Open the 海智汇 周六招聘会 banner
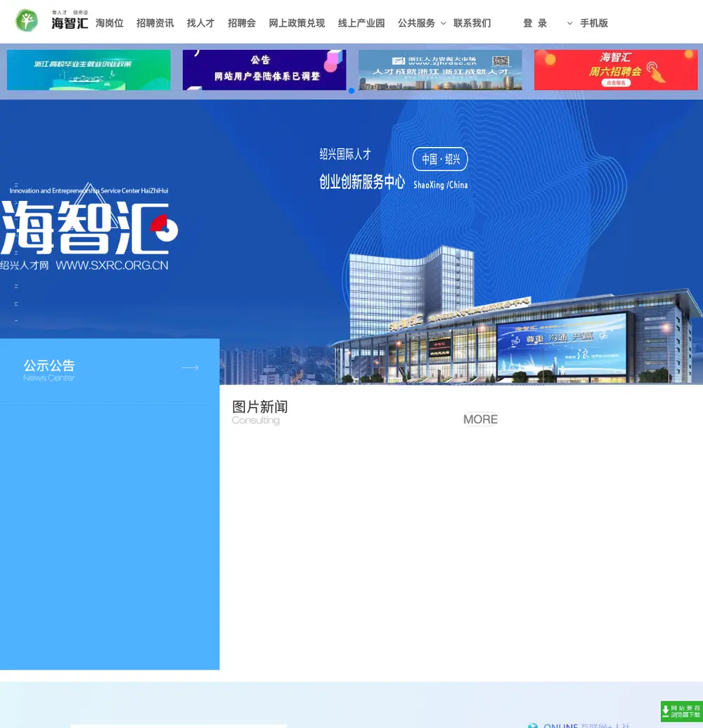Viewport: 703px width, 728px height. 616,70
